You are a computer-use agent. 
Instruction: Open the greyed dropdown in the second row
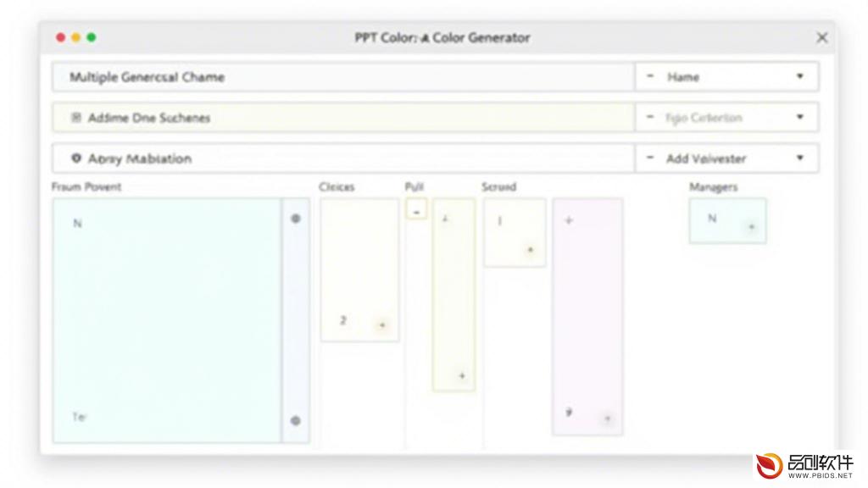tap(800, 117)
